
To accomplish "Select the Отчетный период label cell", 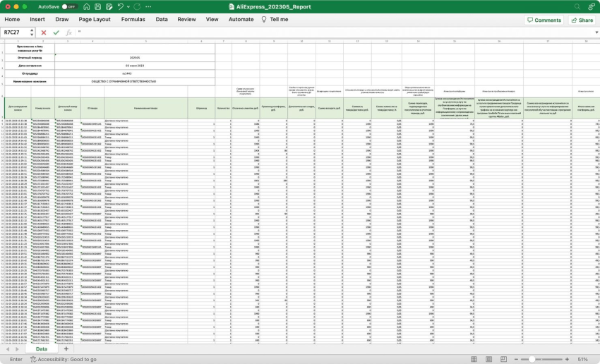I will [x=30, y=58].
